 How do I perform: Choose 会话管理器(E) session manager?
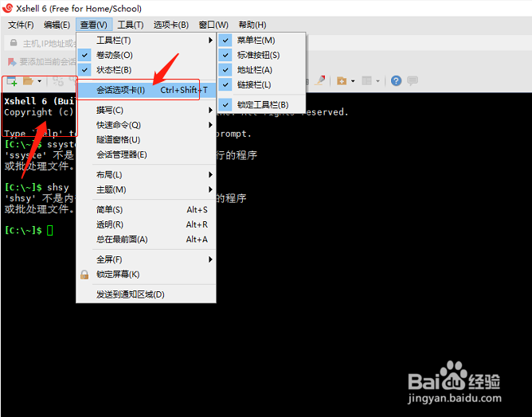click(x=147, y=155)
